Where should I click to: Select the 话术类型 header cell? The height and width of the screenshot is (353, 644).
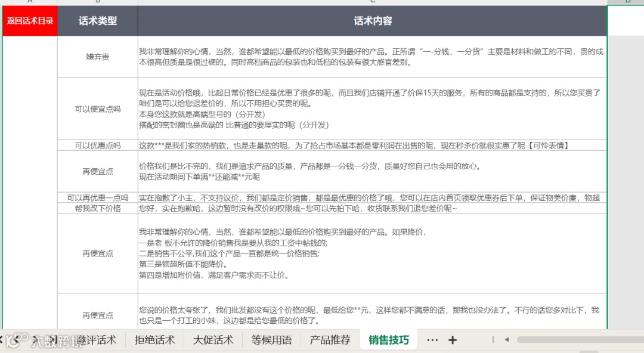[x=98, y=21]
